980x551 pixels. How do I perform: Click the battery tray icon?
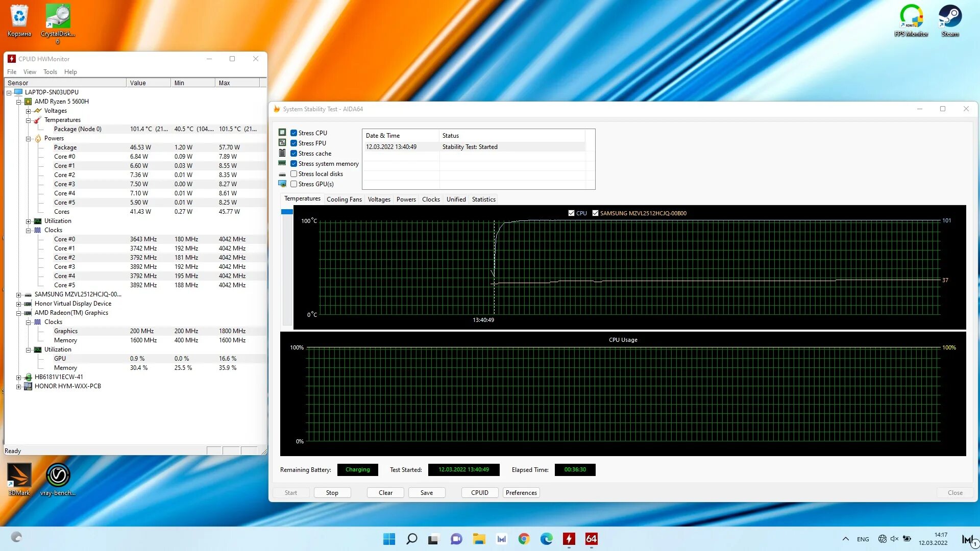(907, 539)
